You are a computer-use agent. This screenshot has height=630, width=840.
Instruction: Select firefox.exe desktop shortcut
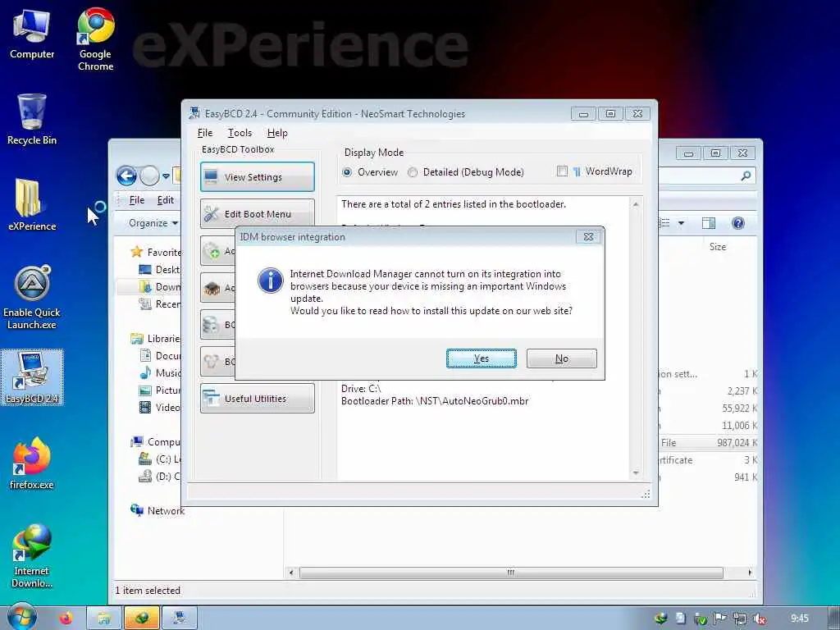pos(32,463)
